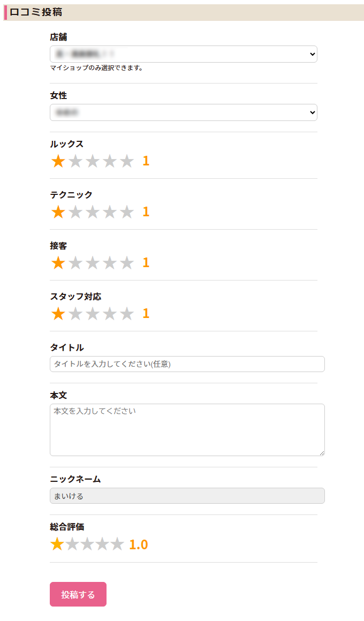This screenshot has width=364, height=621.
Task: Open the 店舗 shop dropdown
Action: point(183,54)
